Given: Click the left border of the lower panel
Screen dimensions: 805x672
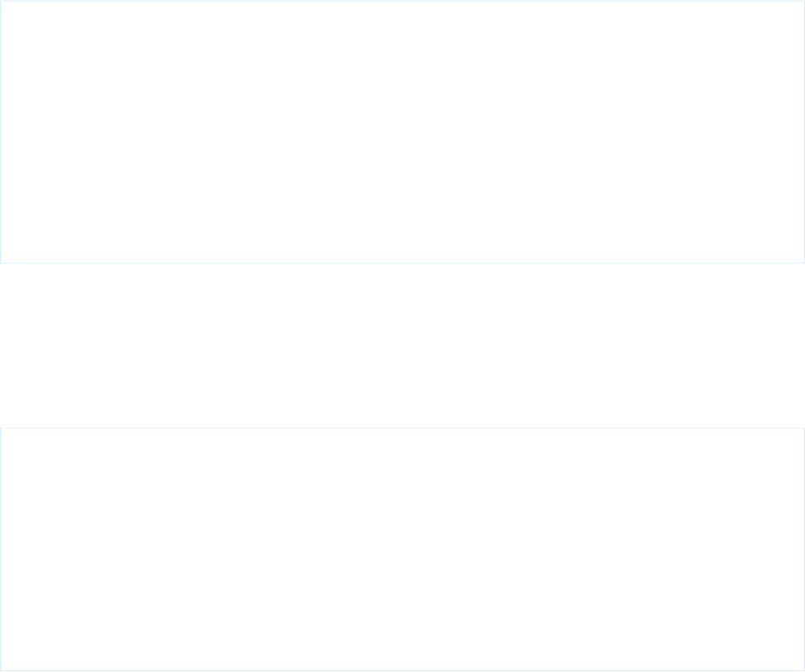Looking at the screenshot, I should (x=1, y=550).
